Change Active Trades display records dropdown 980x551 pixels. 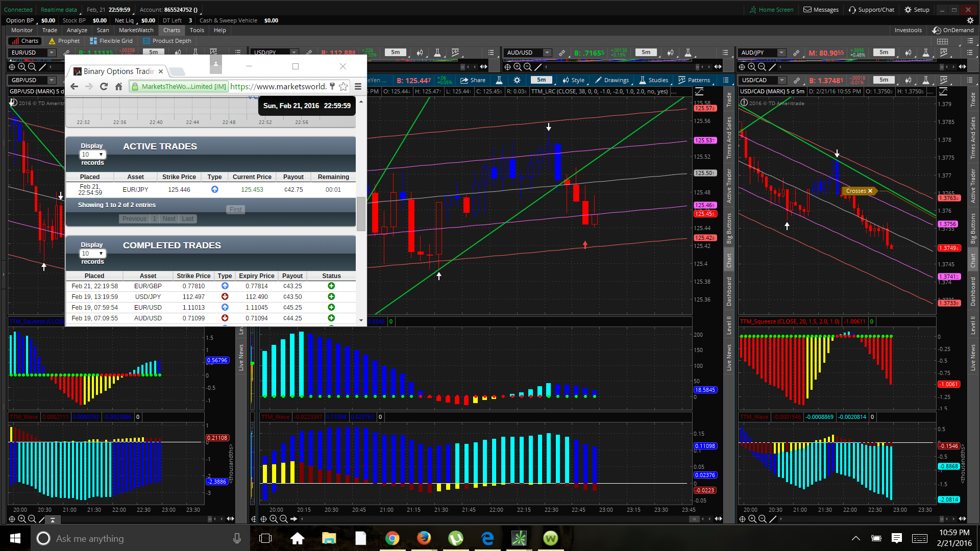(92, 155)
